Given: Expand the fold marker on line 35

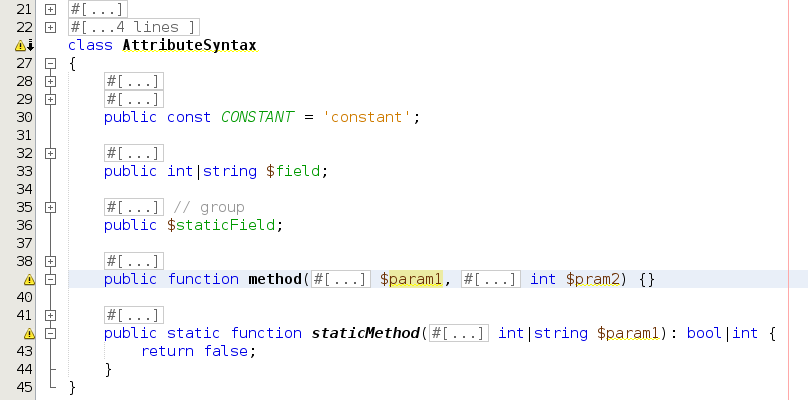Looking at the screenshot, I should tap(50, 207).
